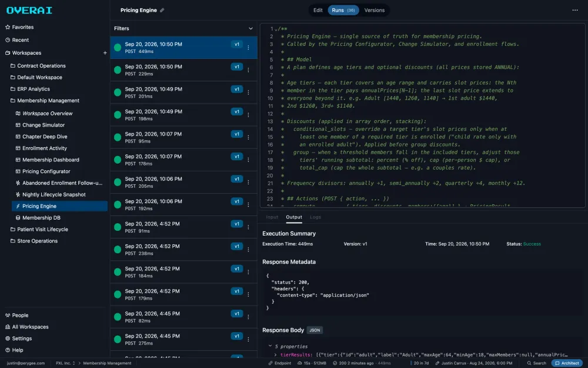This screenshot has width=588, height=368.
Task: Click the pencil icon beside Pricing Engine title
Action: pyautogui.click(x=162, y=10)
